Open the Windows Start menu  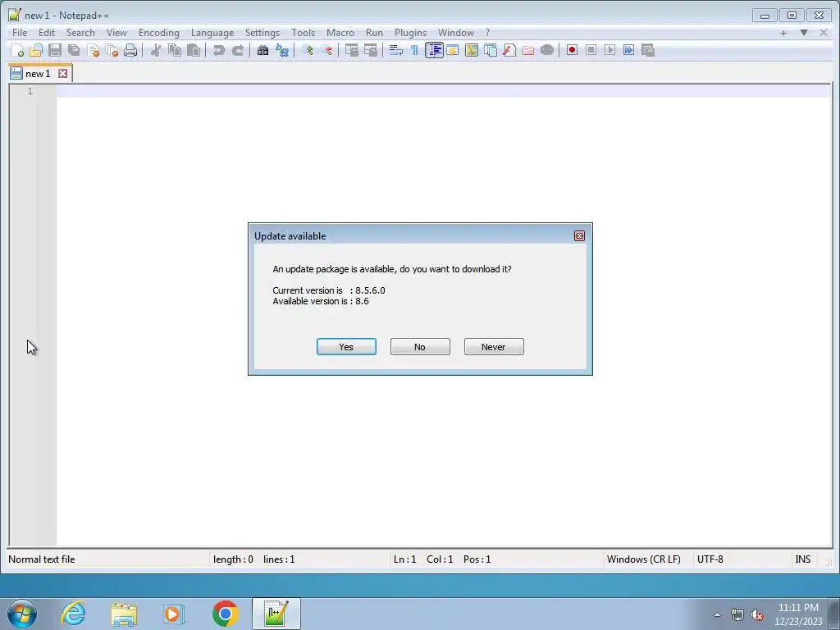[22, 614]
